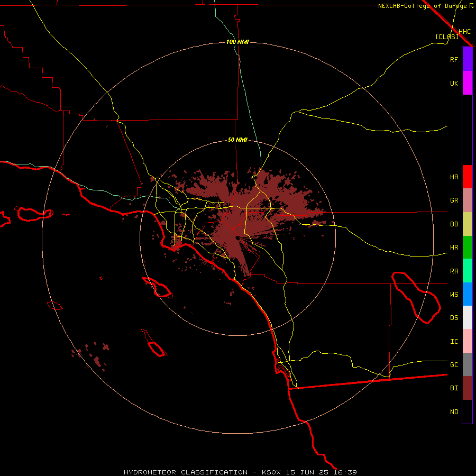Click the "DS" legend label
This screenshot has width=476, height=476.
[454, 318]
